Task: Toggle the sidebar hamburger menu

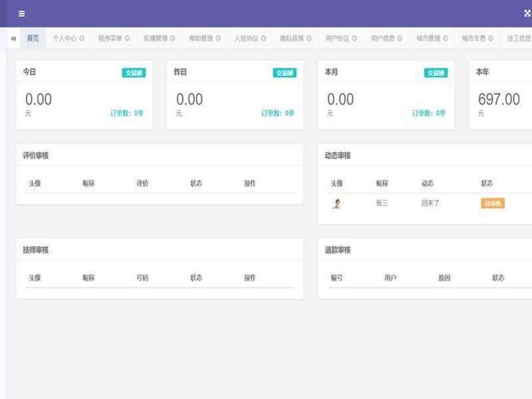Action: [22, 13]
